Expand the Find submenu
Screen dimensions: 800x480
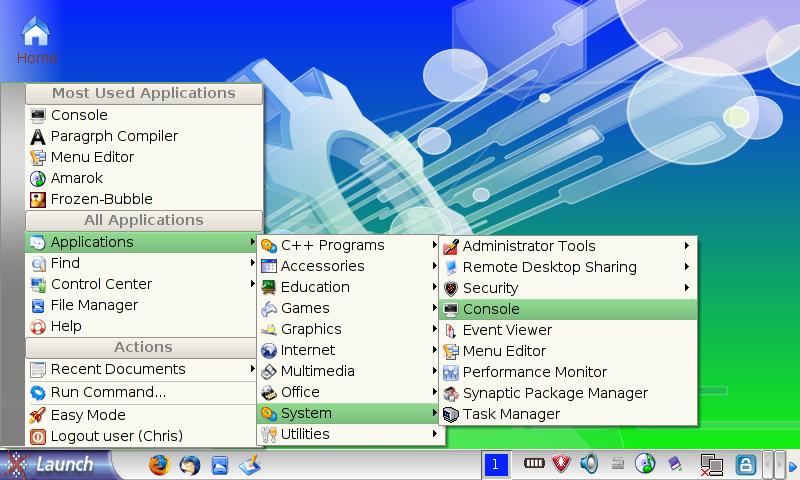pyautogui.click(x=141, y=263)
